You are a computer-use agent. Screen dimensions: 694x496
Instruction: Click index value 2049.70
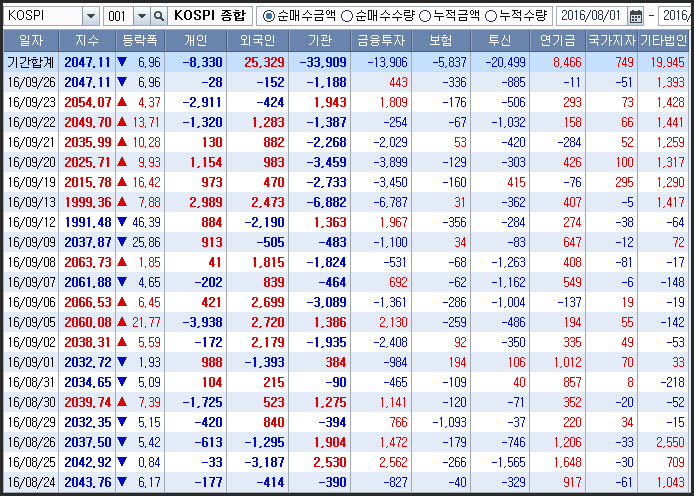[88, 123]
